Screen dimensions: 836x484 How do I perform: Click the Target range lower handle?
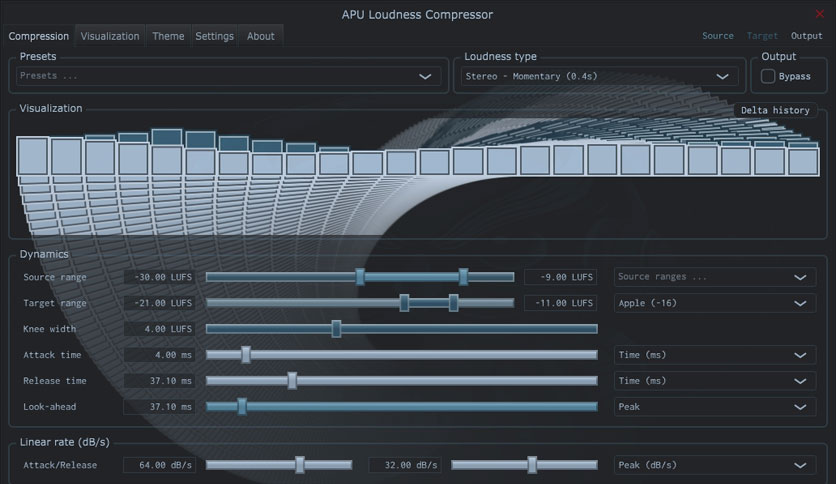pyautogui.click(x=404, y=303)
